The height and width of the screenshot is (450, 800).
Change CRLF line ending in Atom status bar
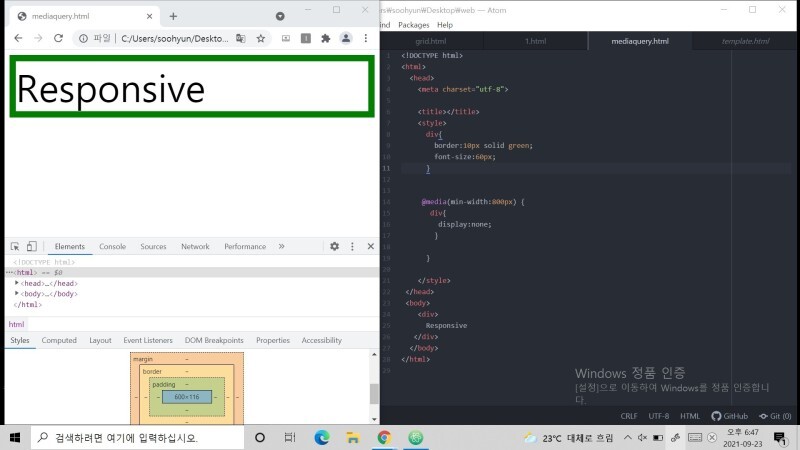coord(629,416)
